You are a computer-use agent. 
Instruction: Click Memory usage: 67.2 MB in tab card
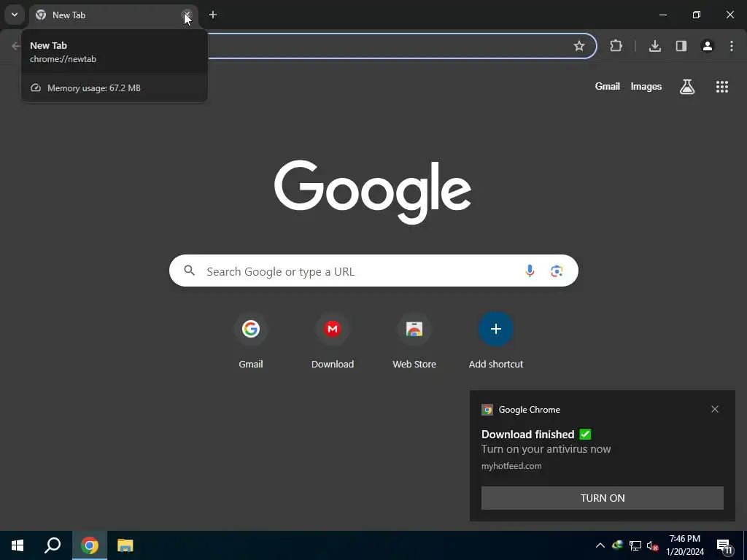pos(94,88)
